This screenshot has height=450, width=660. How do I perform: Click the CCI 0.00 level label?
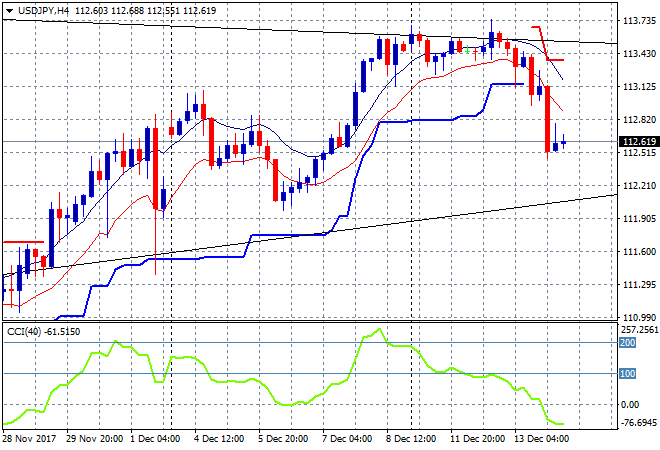(630, 405)
